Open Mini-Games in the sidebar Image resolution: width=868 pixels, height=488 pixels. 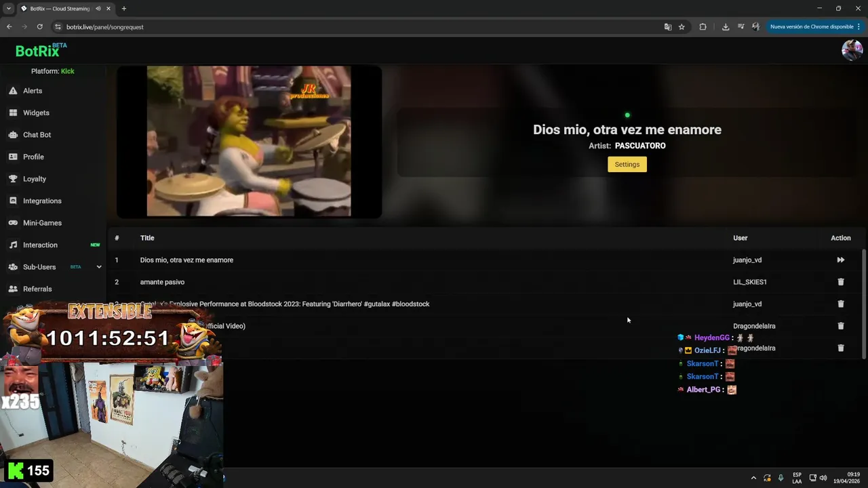pos(42,223)
